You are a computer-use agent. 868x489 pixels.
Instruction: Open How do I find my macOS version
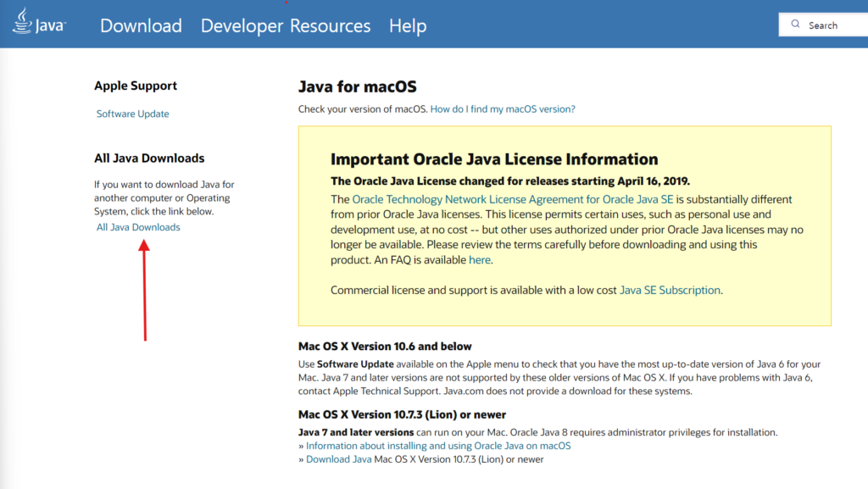pos(503,109)
